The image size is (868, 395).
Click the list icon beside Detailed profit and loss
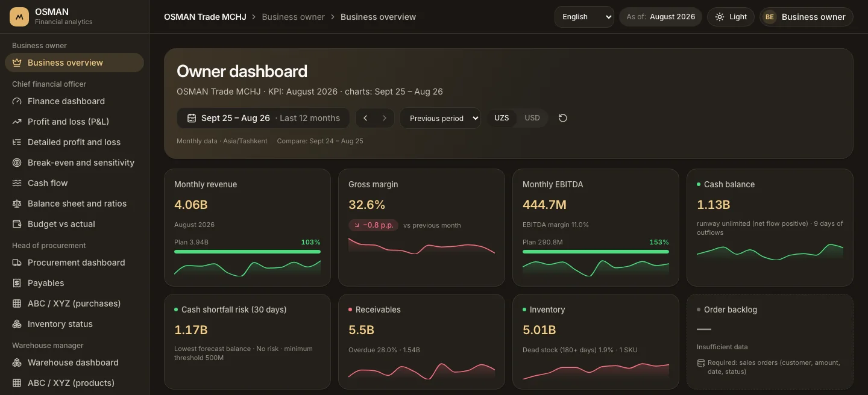click(17, 142)
